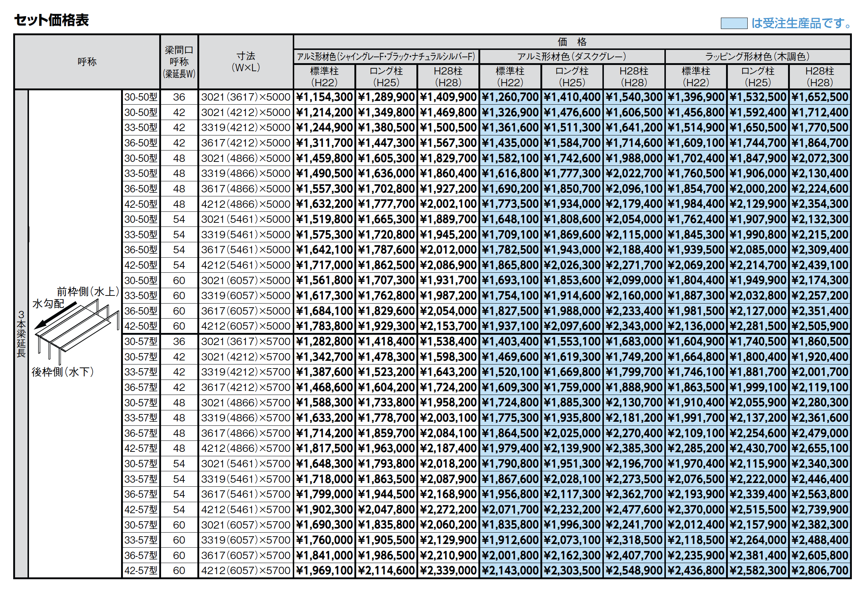Click the アルミ形材色(ダスクグレー) header
Viewport: 868px width, 595px height.
(x=572, y=57)
